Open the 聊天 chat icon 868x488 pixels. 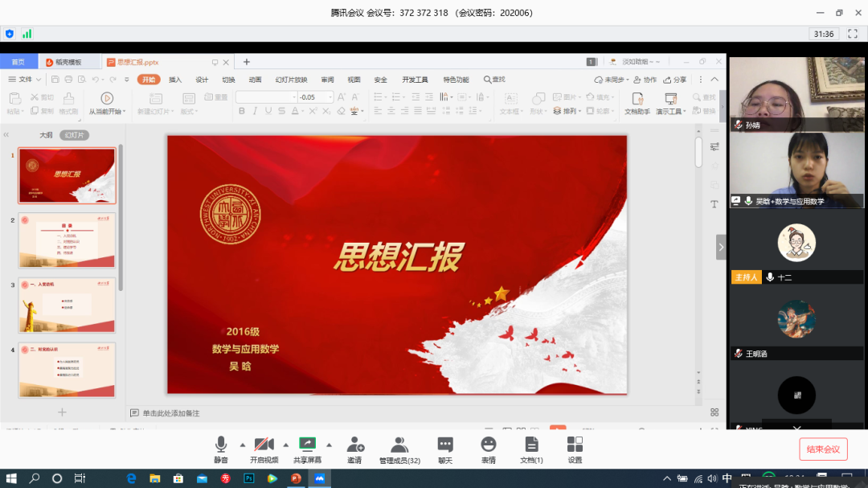point(445,445)
